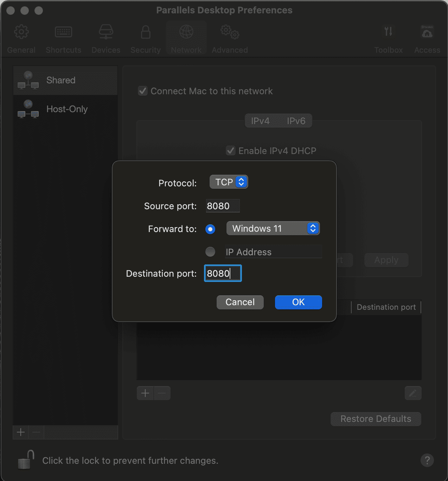Click the Security preferences icon
This screenshot has height=481, width=448.
click(x=145, y=37)
